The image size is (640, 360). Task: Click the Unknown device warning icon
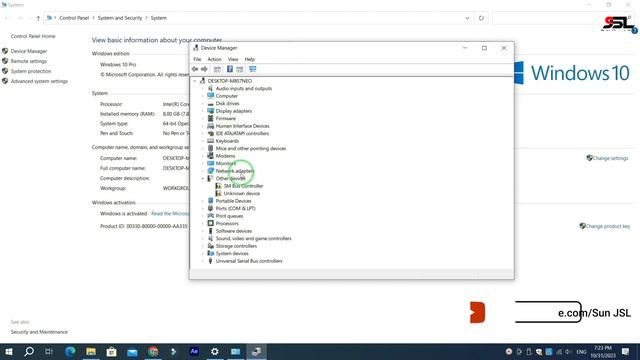218,193
